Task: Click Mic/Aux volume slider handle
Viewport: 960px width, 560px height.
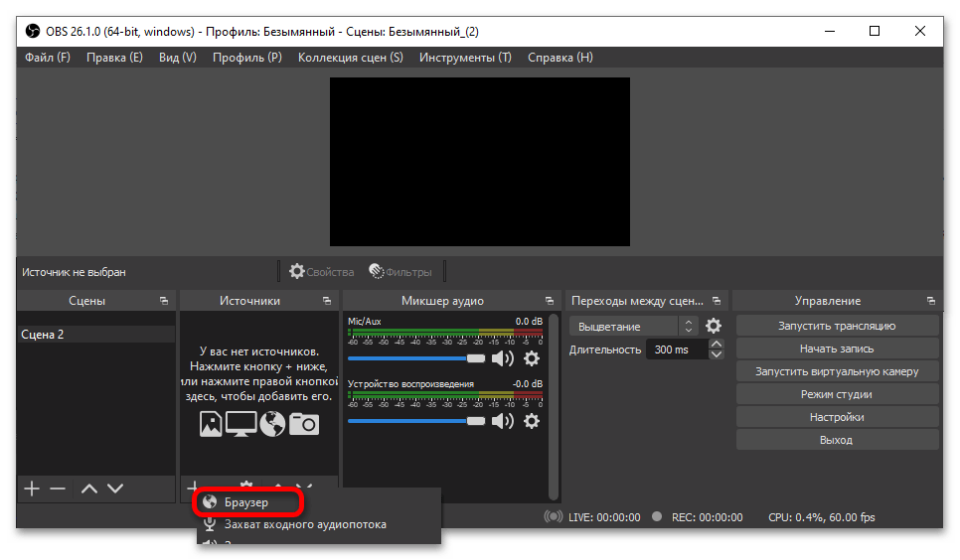Action: tap(476, 358)
